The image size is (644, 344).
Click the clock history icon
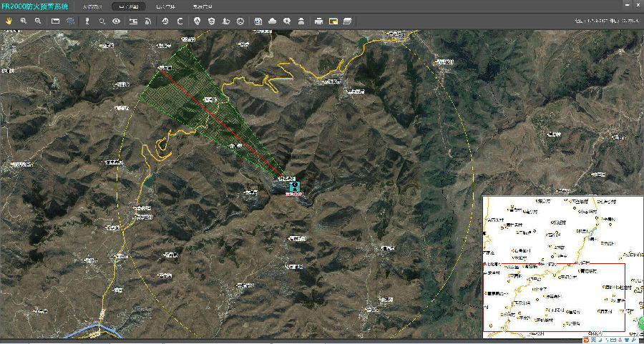[165, 21]
